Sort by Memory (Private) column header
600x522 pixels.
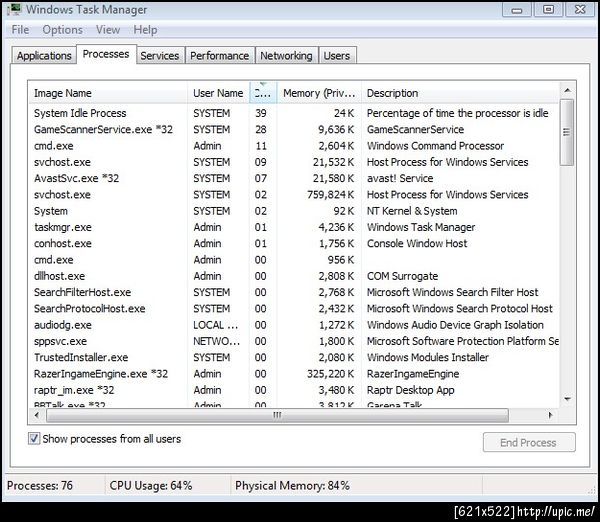tap(319, 93)
